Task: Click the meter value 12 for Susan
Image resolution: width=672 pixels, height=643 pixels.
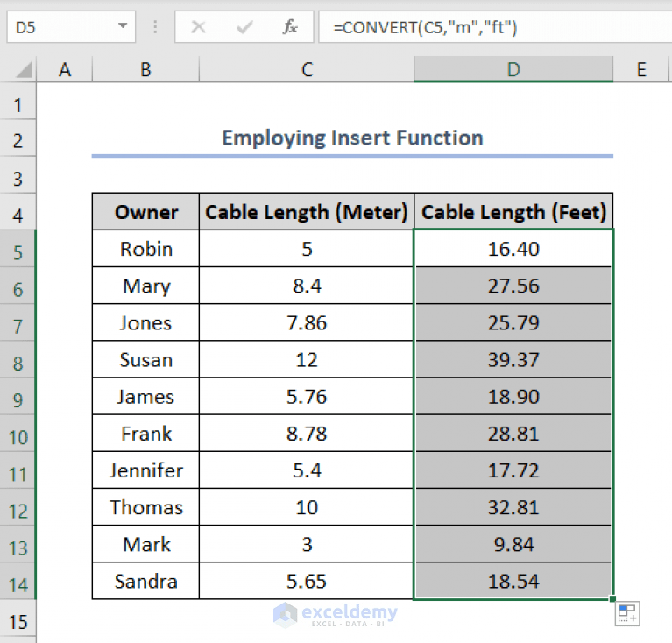Action: point(307,359)
